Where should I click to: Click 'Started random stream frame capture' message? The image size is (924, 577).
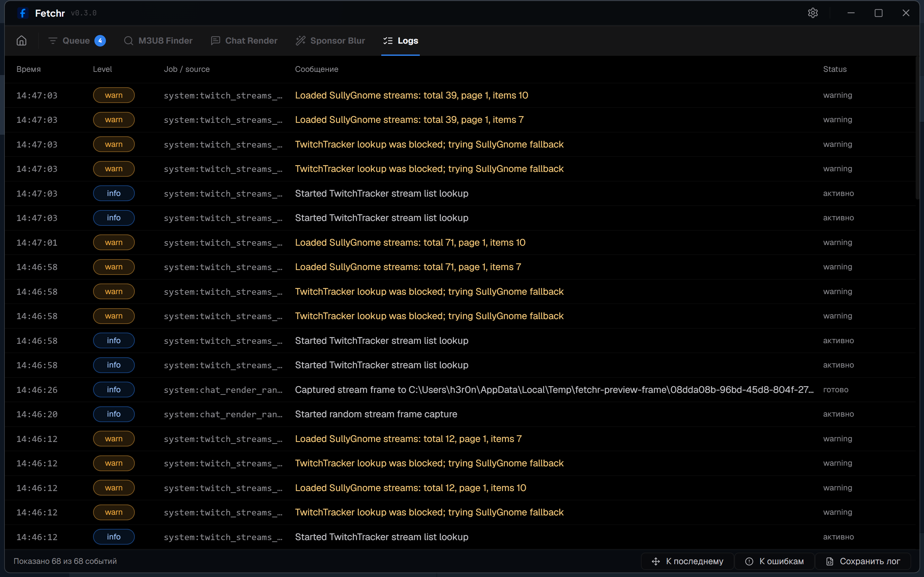(376, 414)
